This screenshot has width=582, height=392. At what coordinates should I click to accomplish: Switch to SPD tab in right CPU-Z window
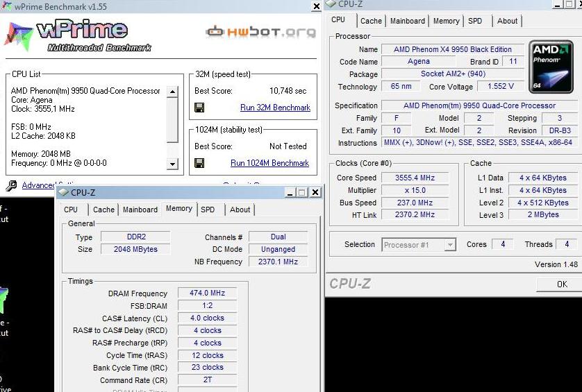[475, 21]
